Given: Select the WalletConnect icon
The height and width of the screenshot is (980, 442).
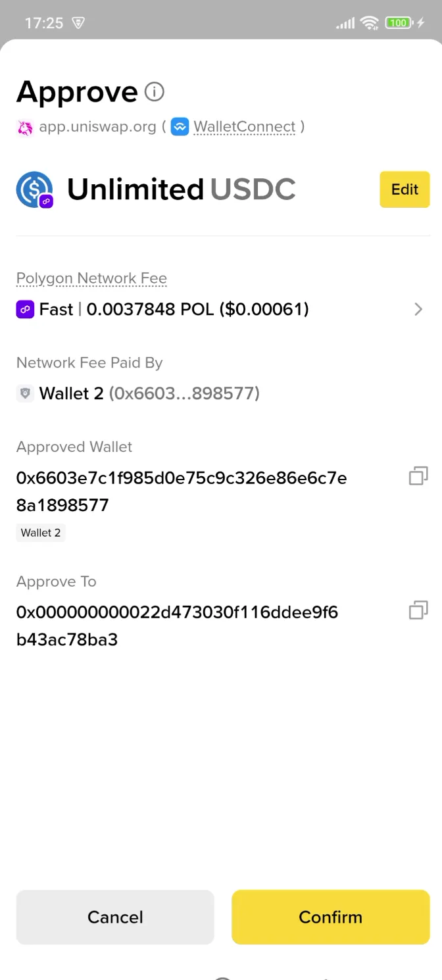Looking at the screenshot, I should point(180,126).
